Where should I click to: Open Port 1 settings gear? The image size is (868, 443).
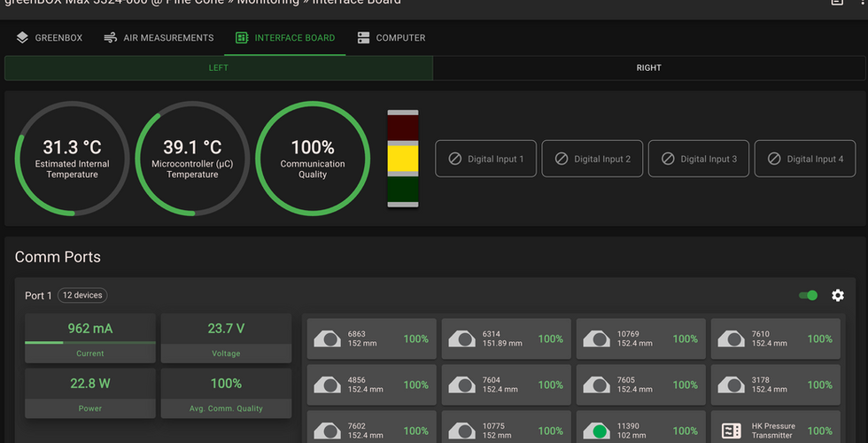click(838, 295)
